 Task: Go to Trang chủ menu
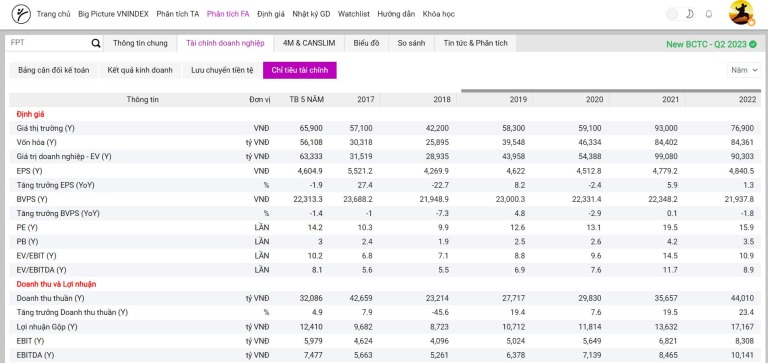[53, 14]
